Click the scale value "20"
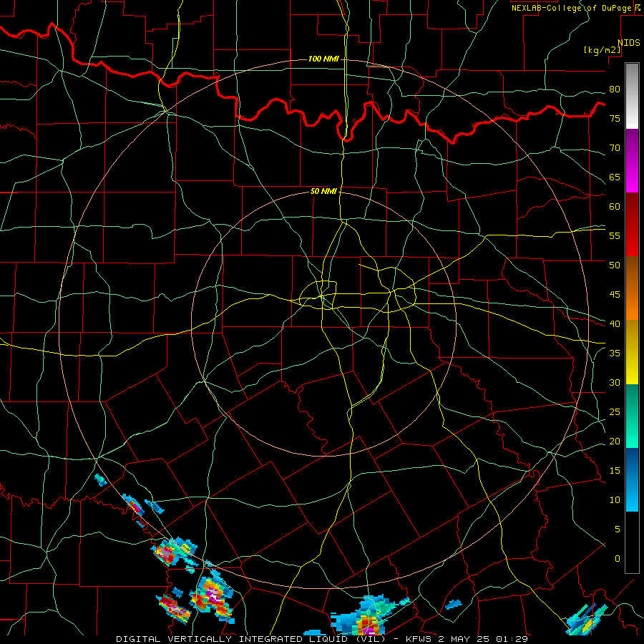 615,441
